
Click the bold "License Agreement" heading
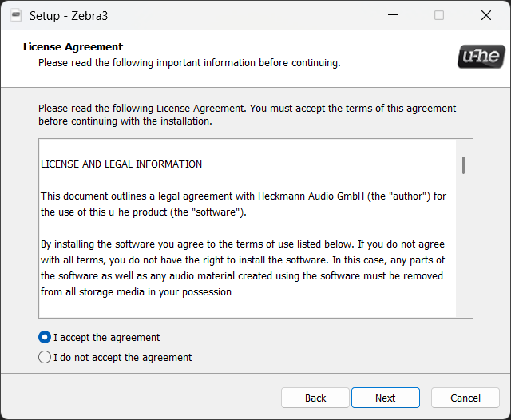(73, 47)
